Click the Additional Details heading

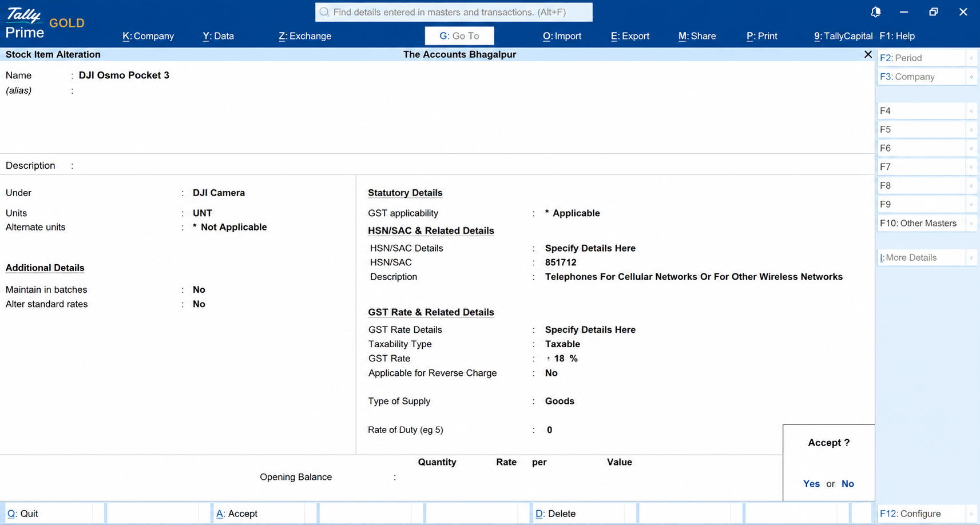pyautogui.click(x=45, y=268)
